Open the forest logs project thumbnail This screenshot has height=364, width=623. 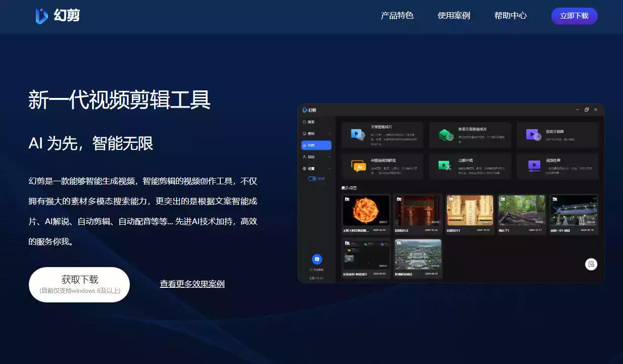[x=521, y=210]
